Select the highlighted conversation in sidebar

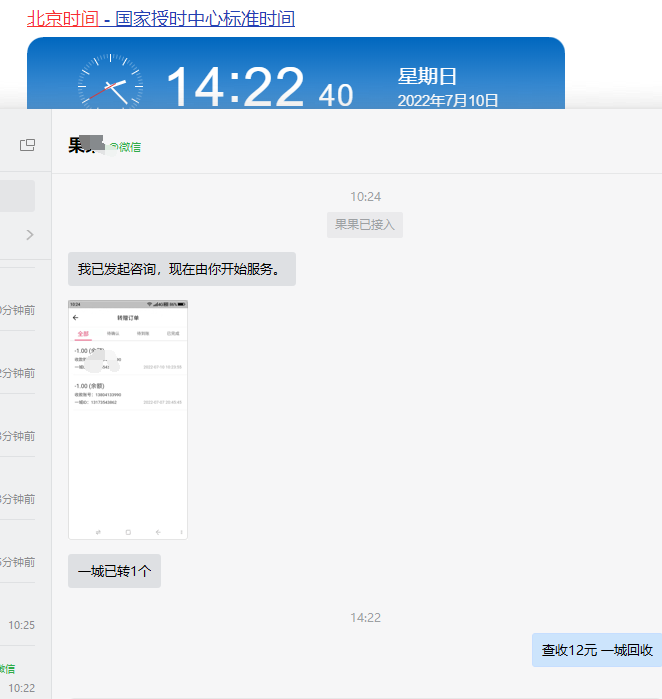[17, 196]
